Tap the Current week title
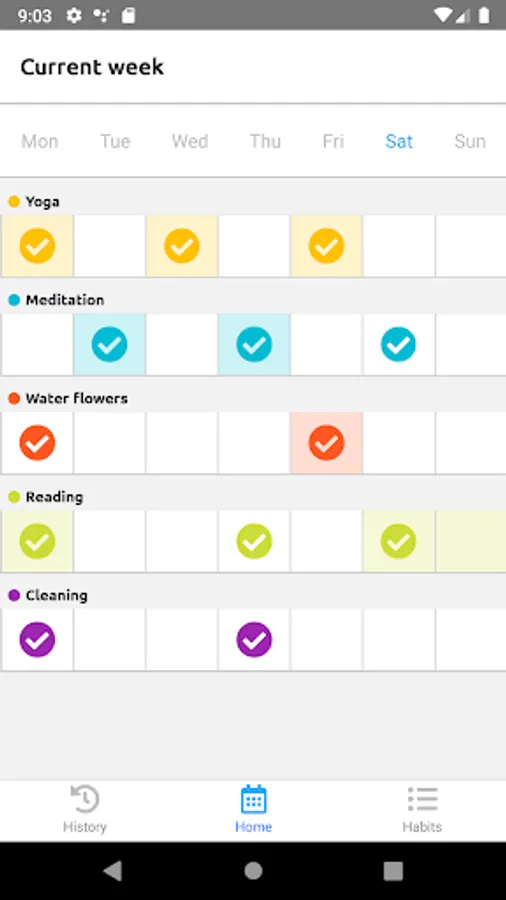This screenshot has height=900, width=506. tap(92, 67)
